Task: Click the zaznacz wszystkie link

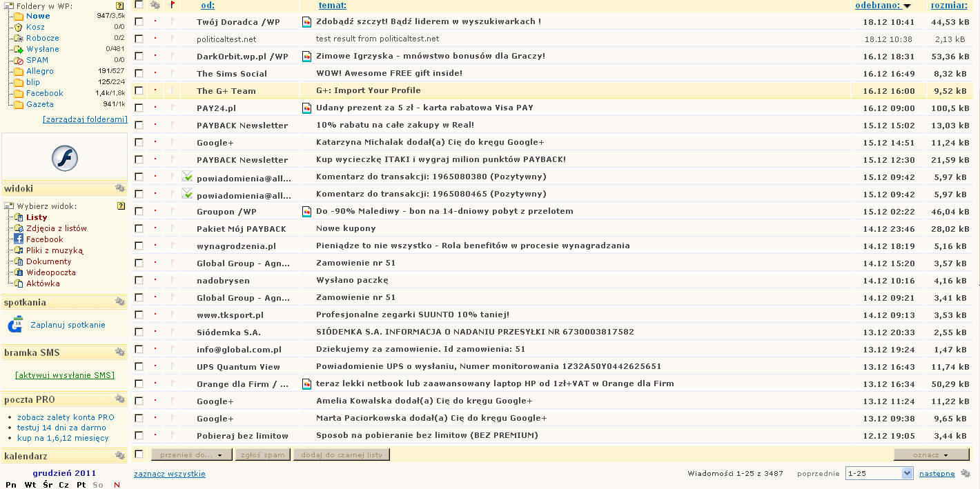Action: pyautogui.click(x=170, y=474)
